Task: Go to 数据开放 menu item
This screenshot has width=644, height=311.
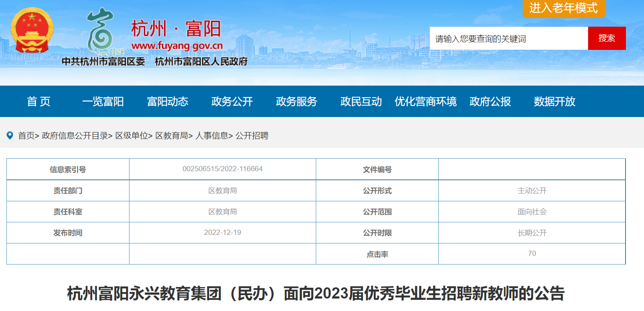Action: pos(555,102)
